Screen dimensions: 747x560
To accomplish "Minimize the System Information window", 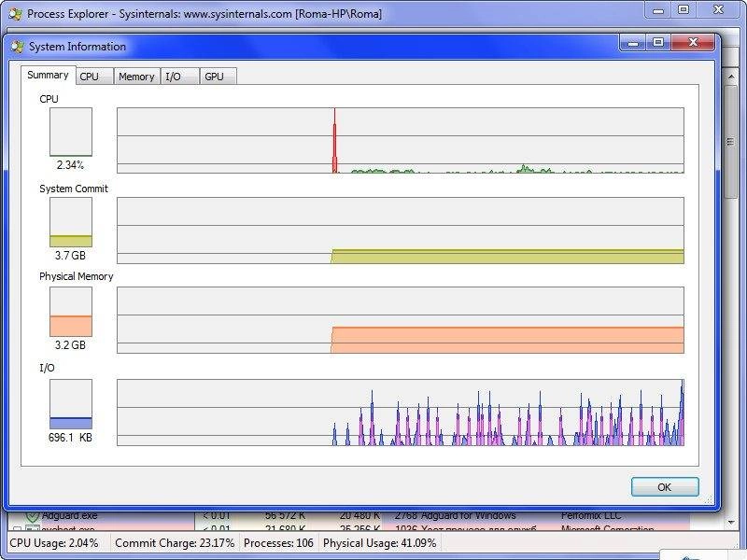I will click(x=633, y=42).
